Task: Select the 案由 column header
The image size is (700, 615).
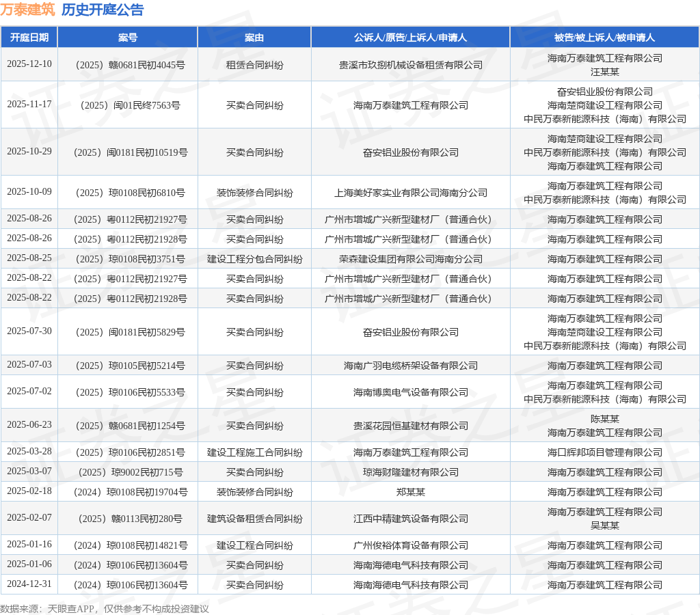Action: click(254, 38)
